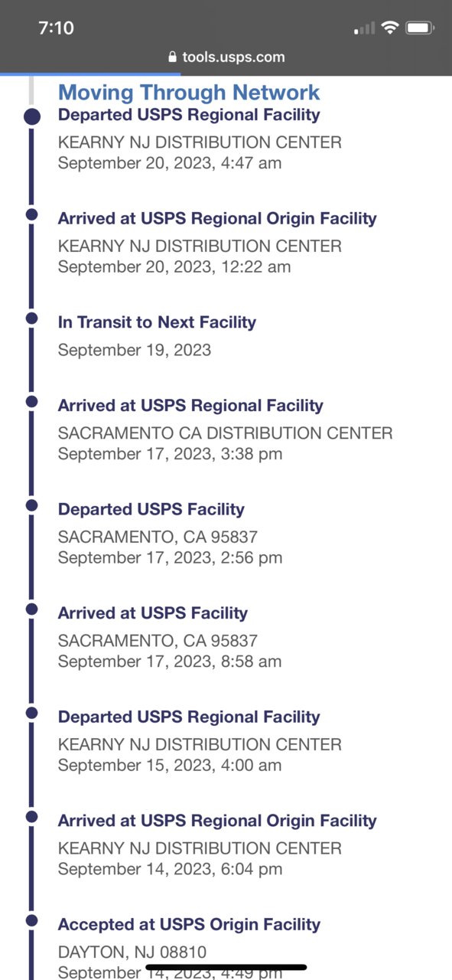The image size is (452, 980).
Task: Tap the page loading progress bar
Action: coord(90,74)
